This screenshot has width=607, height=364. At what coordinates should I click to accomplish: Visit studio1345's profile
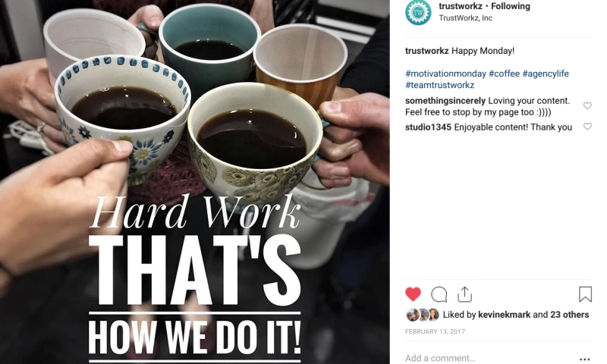click(428, 127)
